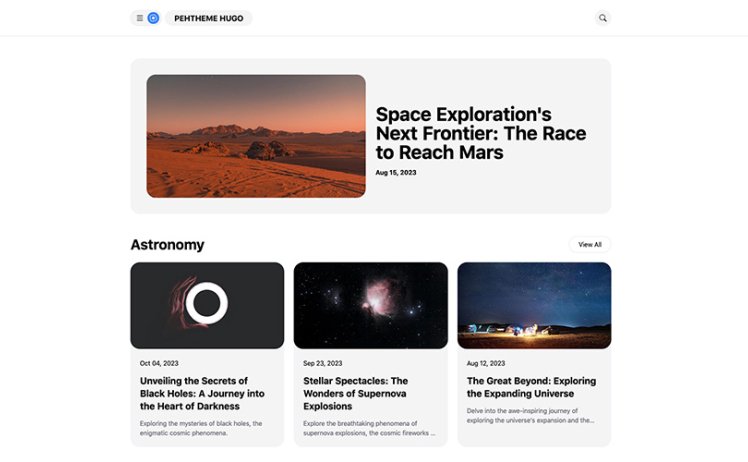The width and height of the screenshot is (748, 462).
Task: Select the Astronomy section heading
Action: click(167, 245)
